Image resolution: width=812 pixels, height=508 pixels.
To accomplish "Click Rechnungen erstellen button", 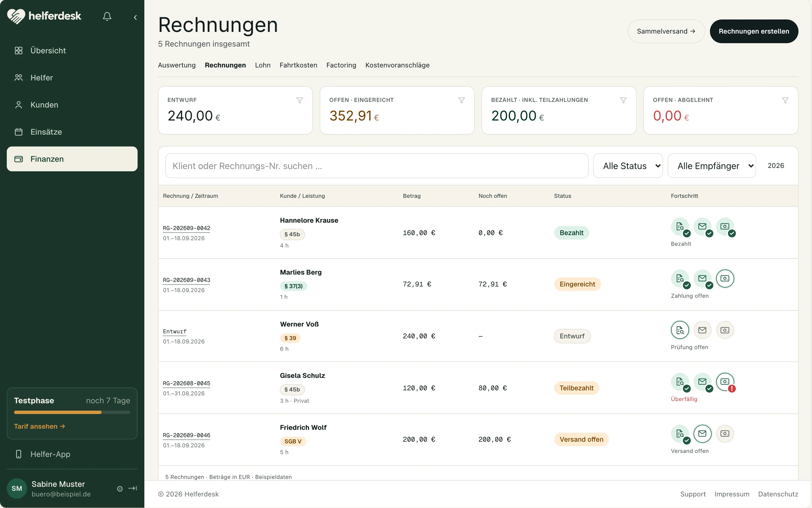I will [754, 31].
